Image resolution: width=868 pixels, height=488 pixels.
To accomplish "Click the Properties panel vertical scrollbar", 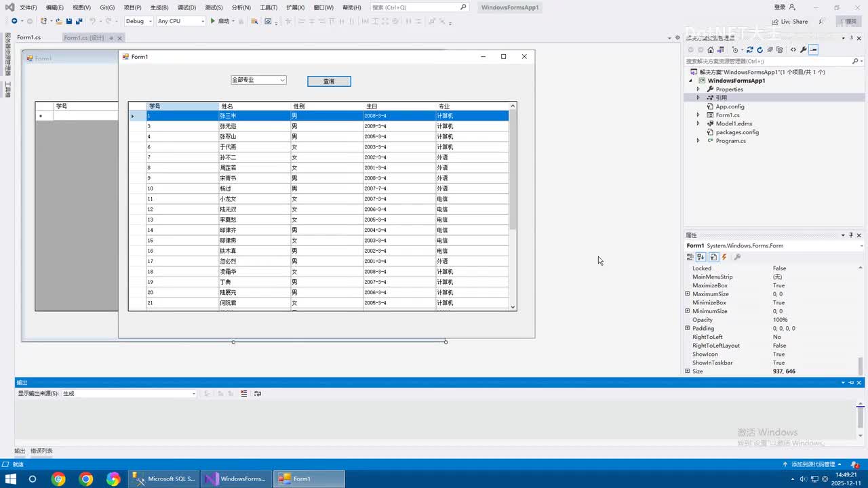I will point(861,366).
